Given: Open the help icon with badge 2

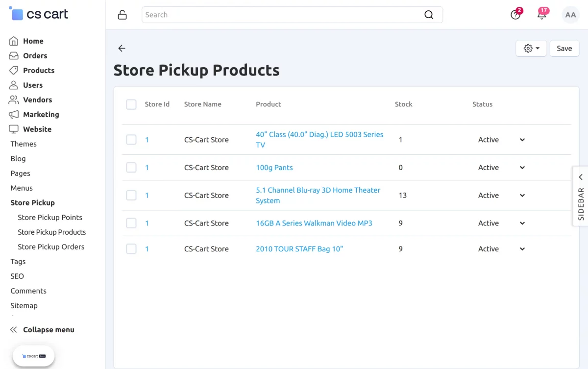Looking at the screenshot, I should click(515, 14).
